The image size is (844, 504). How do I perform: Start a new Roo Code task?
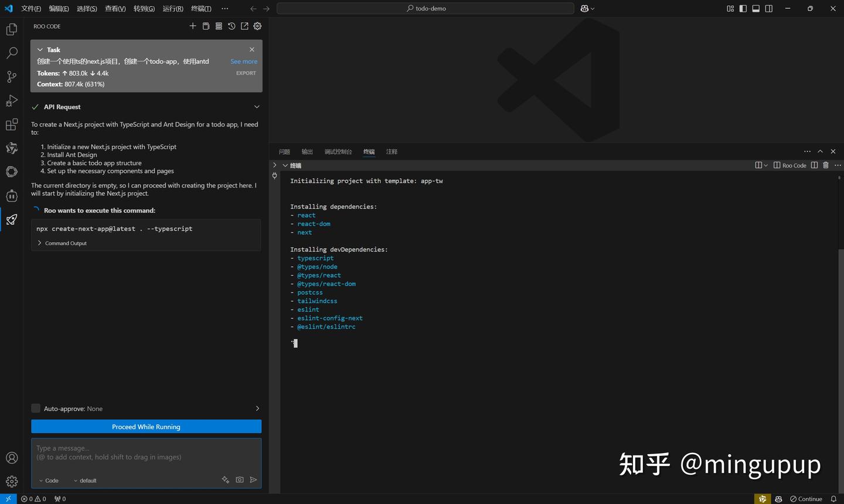pyautogui.click(x=193, y=26)
